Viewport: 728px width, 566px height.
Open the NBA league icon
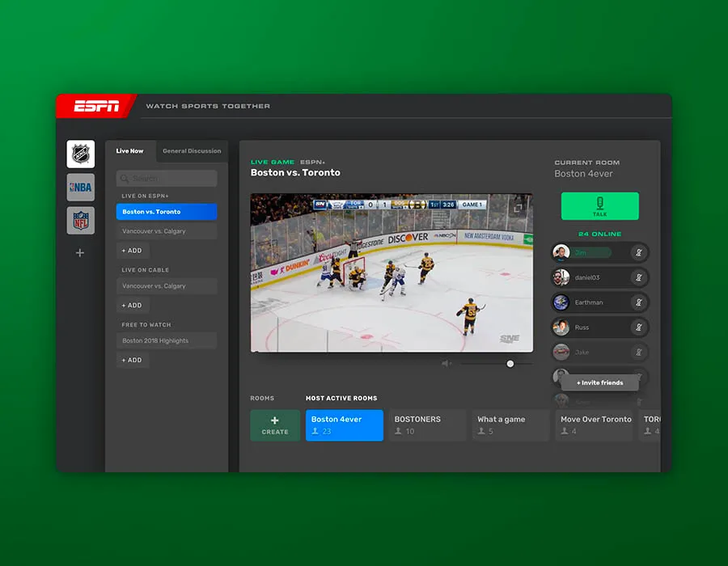click(80, 188)
